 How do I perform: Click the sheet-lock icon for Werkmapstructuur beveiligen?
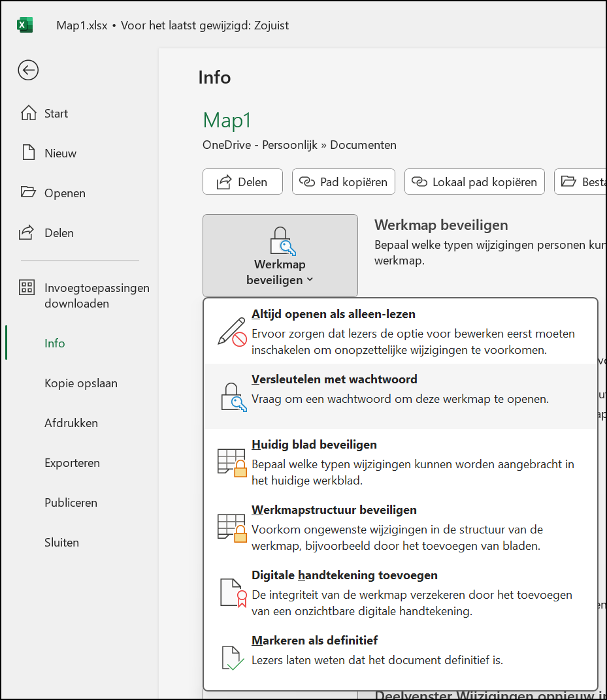tap(232, 528)
